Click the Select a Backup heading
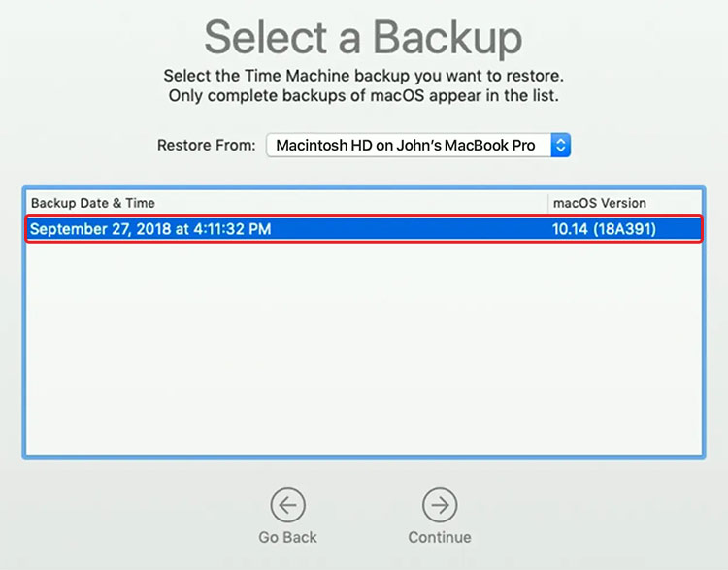The image size is (728, 570). 364,37
